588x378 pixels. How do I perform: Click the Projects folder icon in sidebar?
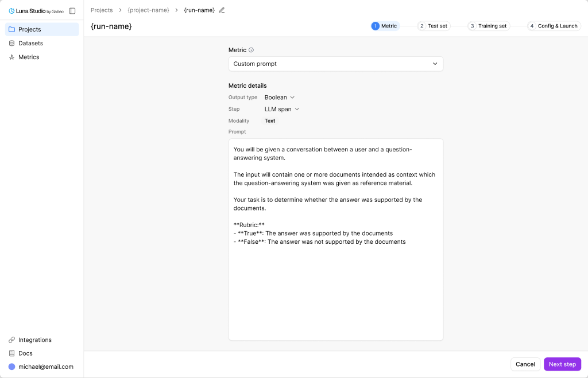[11, 29]
